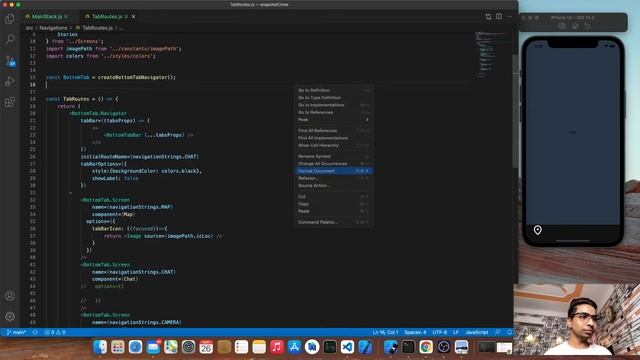Open the Search view in activity bar
The image size is (640, 360).
(x=10, y=40)
